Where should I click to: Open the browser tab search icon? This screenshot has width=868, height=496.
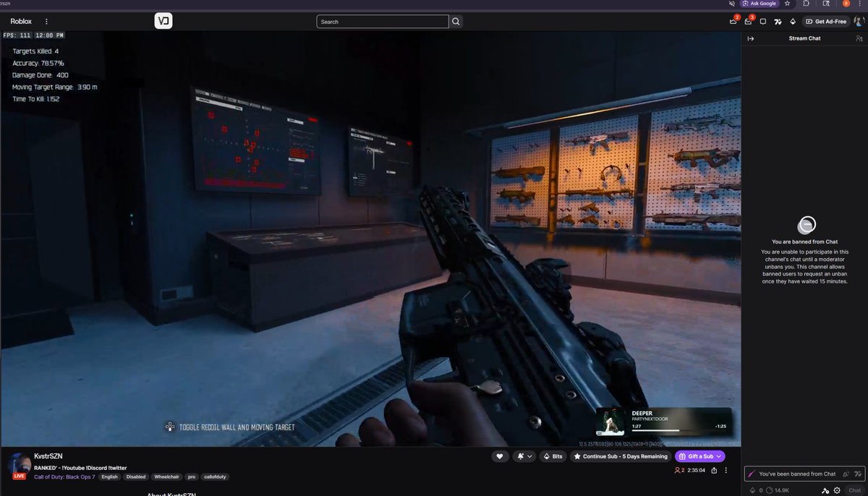[826, 4]
